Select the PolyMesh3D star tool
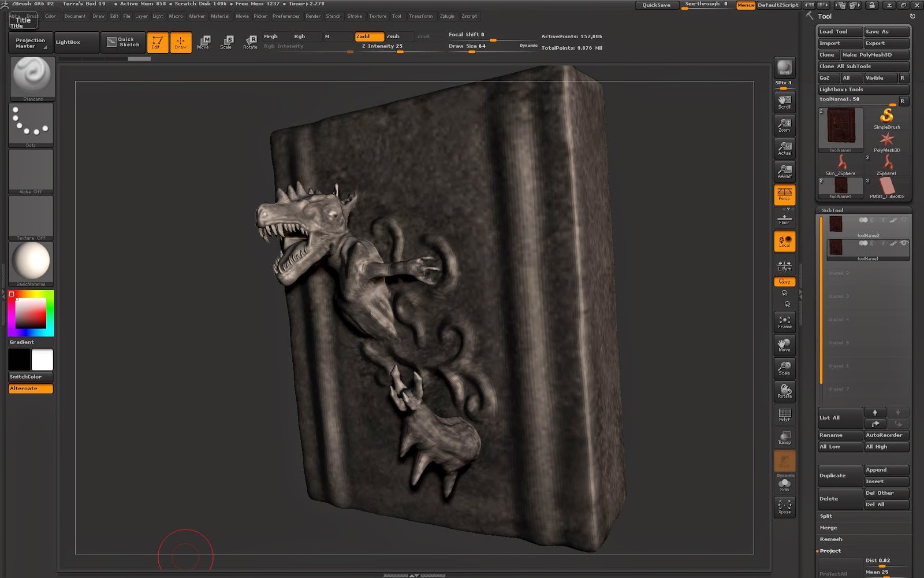Screen dimensions: 924x578 (886, 142)
